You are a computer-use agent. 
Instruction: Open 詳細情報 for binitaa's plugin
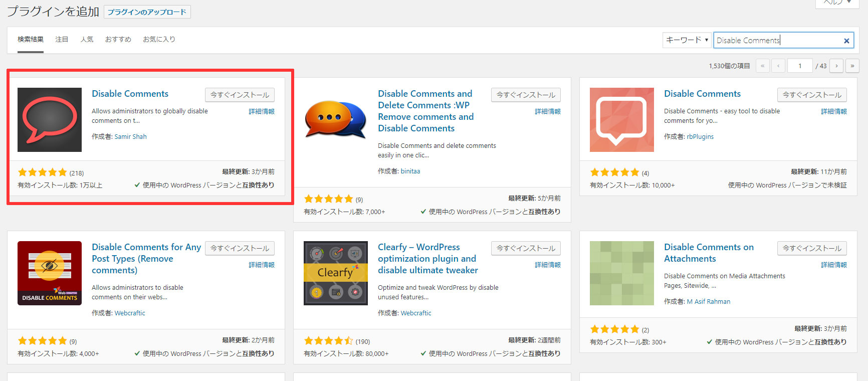tap(548, 111)
